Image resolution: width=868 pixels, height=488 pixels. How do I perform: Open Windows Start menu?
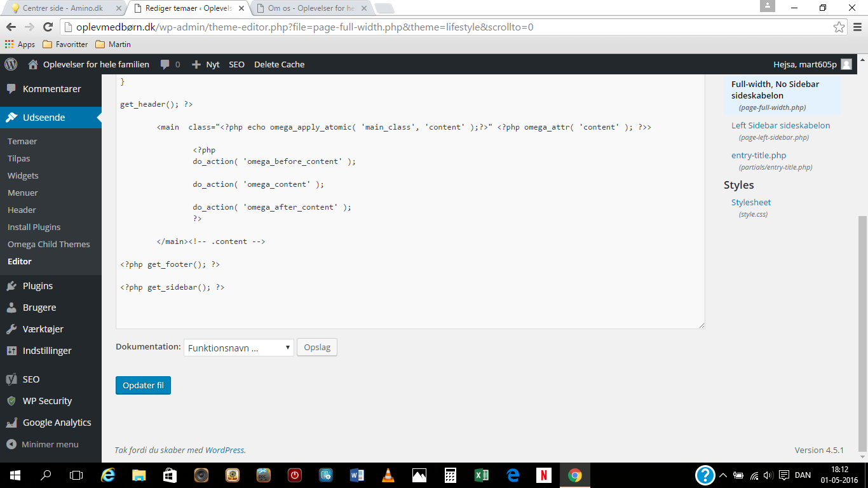[x=15, y=475]
